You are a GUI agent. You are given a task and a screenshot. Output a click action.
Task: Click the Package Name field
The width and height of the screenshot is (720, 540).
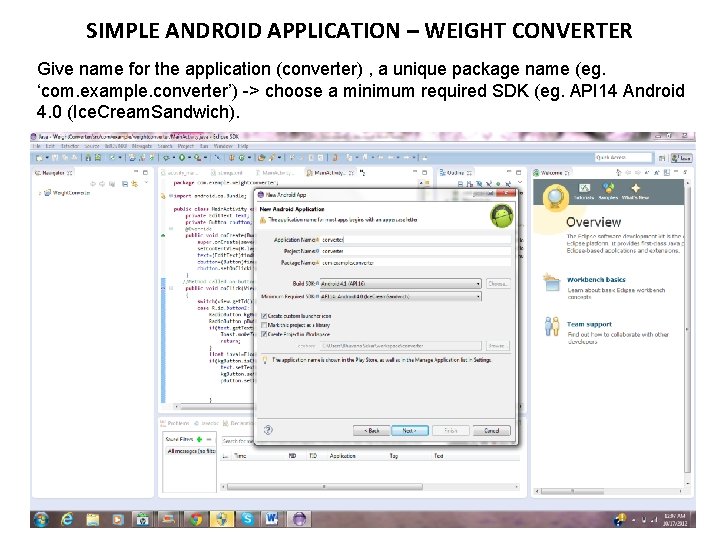(x=415, y=263)
